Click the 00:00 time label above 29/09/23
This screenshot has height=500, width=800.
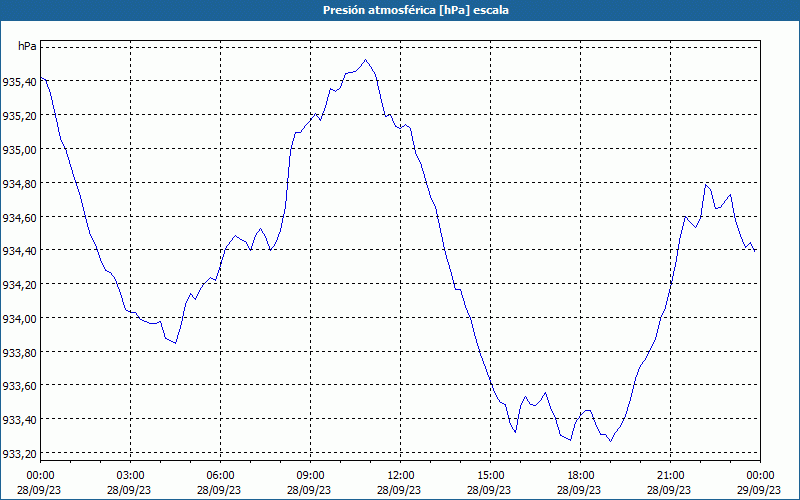tap(760, 476)
